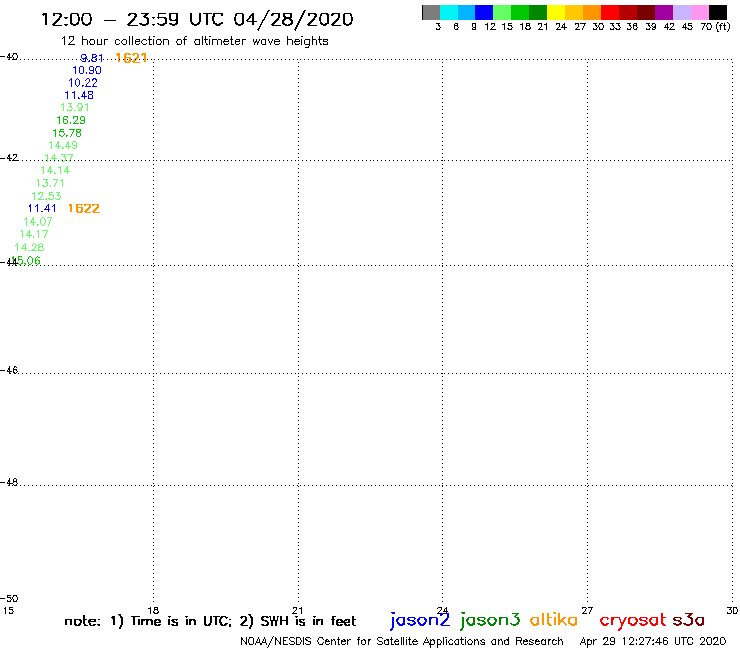Select the wave height value 16.29
This screenshot has height=650, width=740.
71,120
